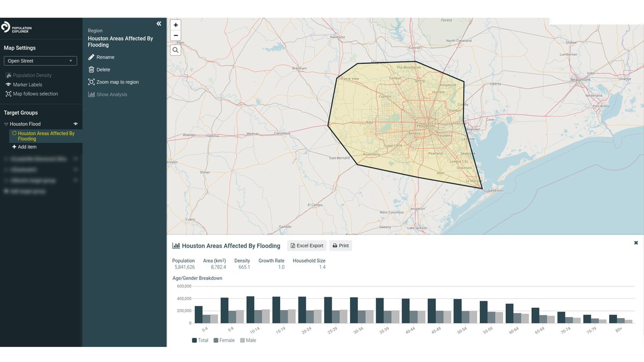Click the Total bar for age 10-14

250,309
